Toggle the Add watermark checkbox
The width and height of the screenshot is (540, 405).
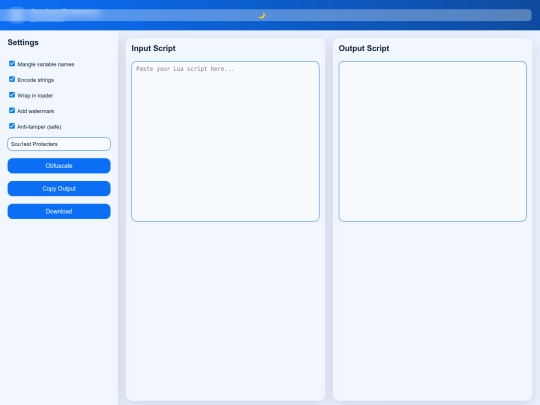pyautogui.click(x=12, y=111)
